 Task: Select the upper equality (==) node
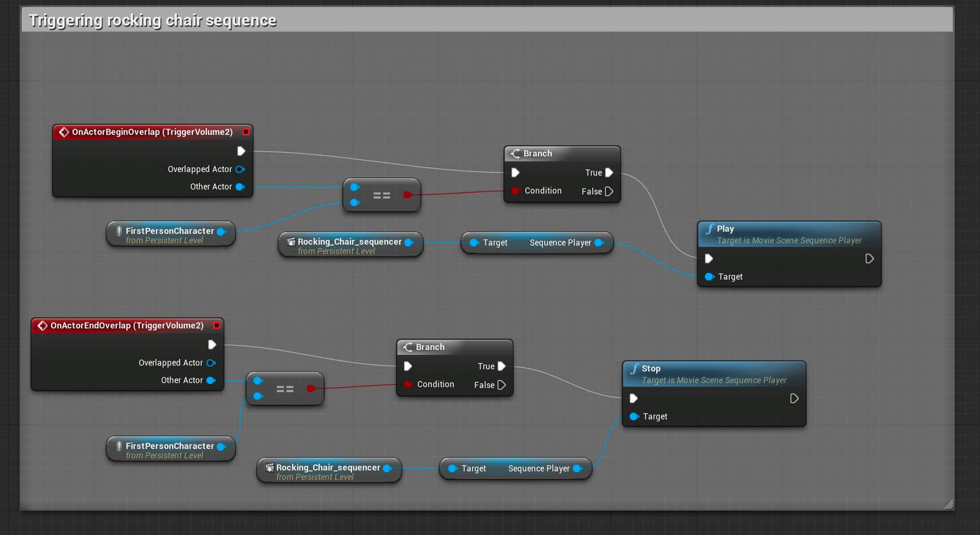pos(382,195)
